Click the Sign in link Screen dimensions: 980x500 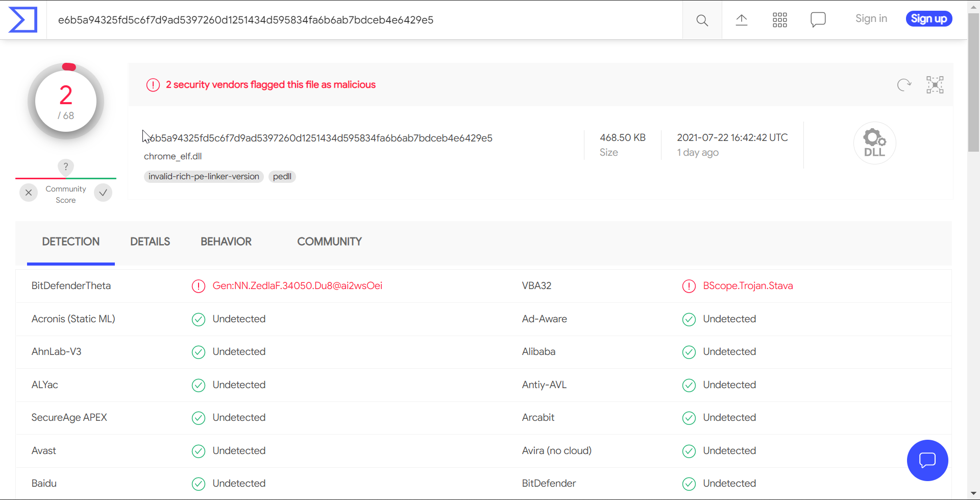point(871,18)
